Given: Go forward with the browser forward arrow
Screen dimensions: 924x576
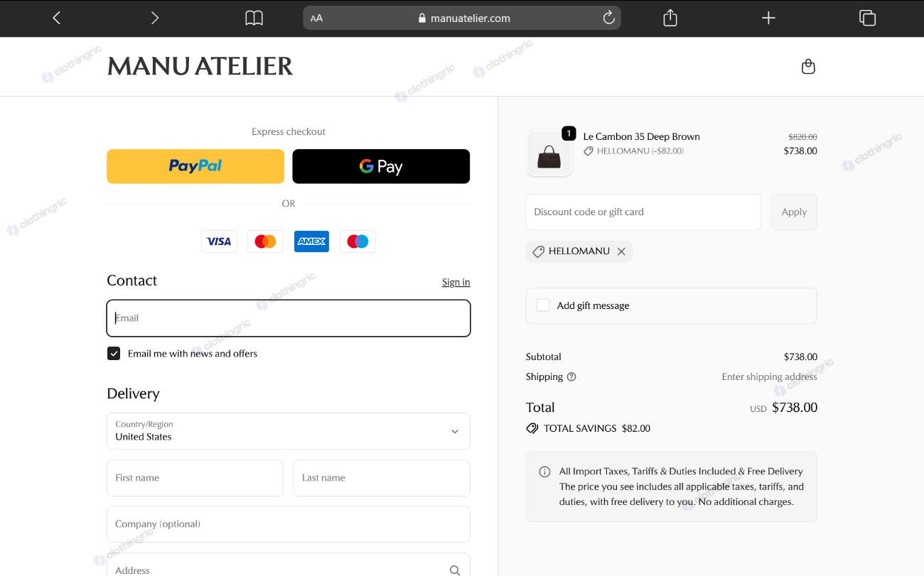Looking at the screenshot, I should tap(154, 18).
